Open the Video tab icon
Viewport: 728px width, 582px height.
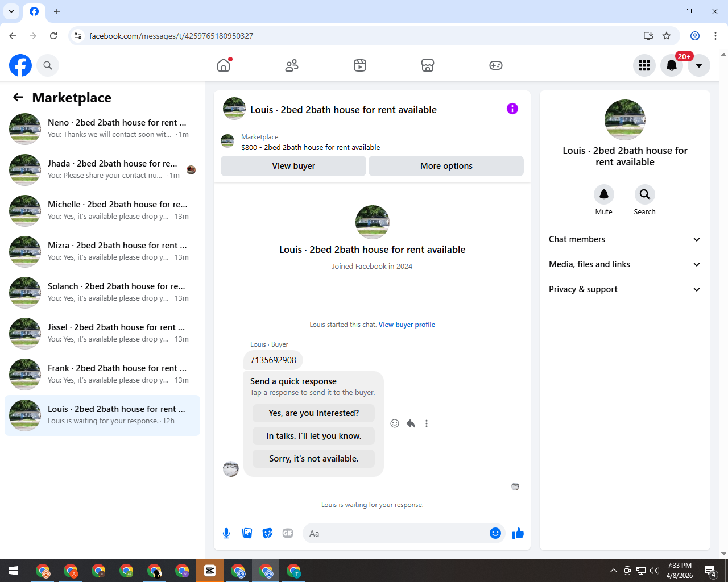[x=360, y=65]
